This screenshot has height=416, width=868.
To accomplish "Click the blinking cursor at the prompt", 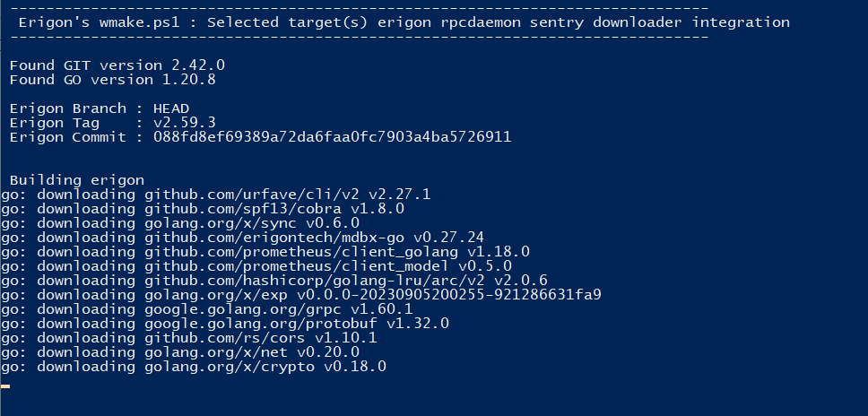I will point(5,386).
